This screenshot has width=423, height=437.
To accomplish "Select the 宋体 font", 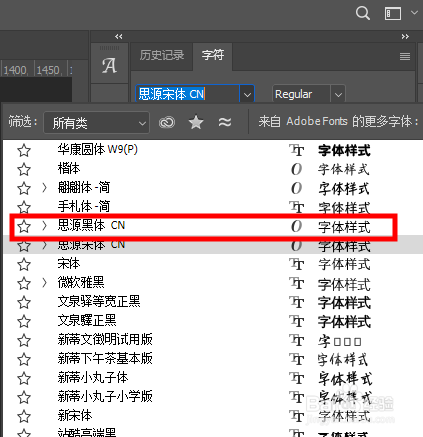I will [x=69, y=263].
